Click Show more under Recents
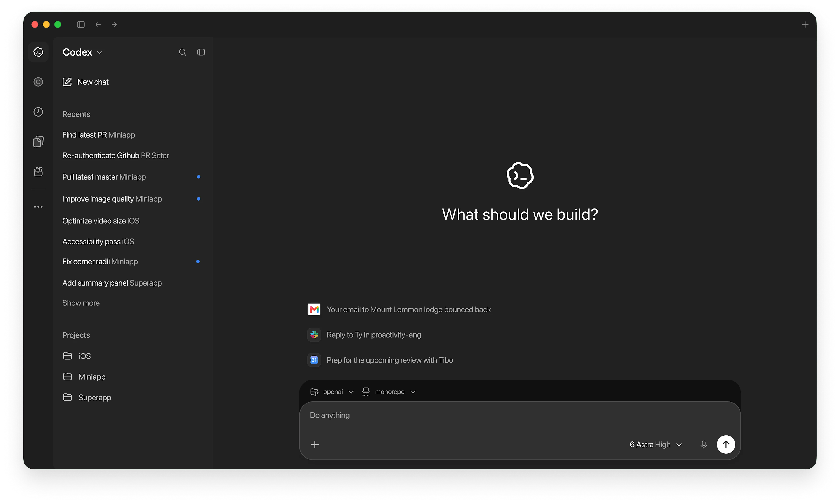Screen dimensions: 840x504 [x=81, y=303]
